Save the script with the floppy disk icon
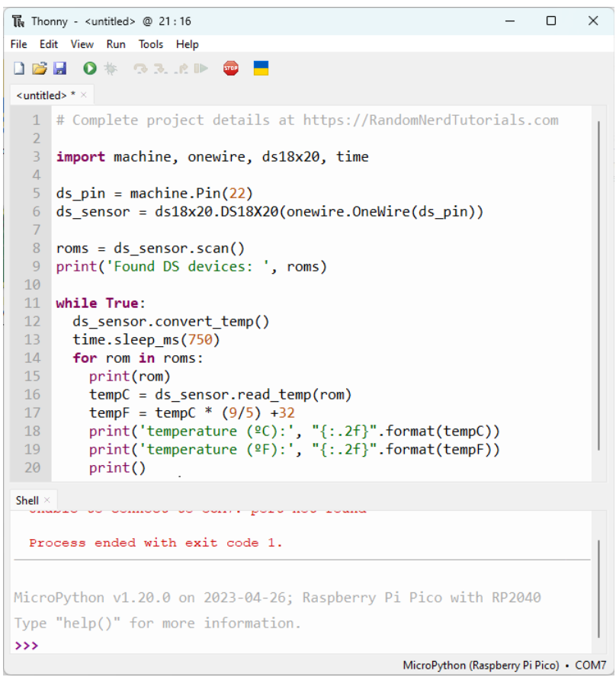Screen dimensions: 616x677 pyautogui.click(x=59, y=68)
